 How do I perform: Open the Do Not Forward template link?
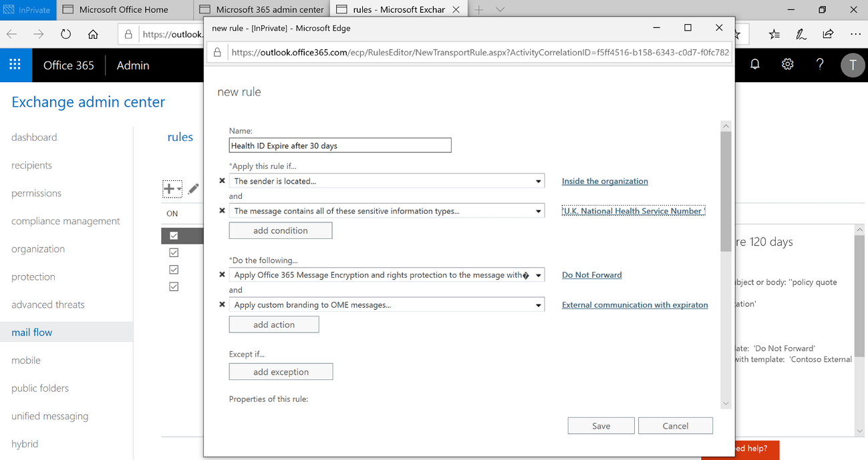coord(591,274)
